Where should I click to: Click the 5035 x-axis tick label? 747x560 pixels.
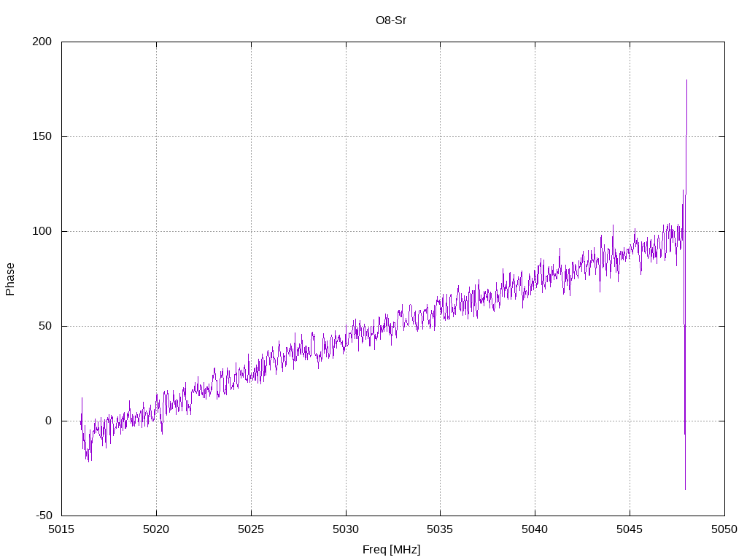pos(440,529)
